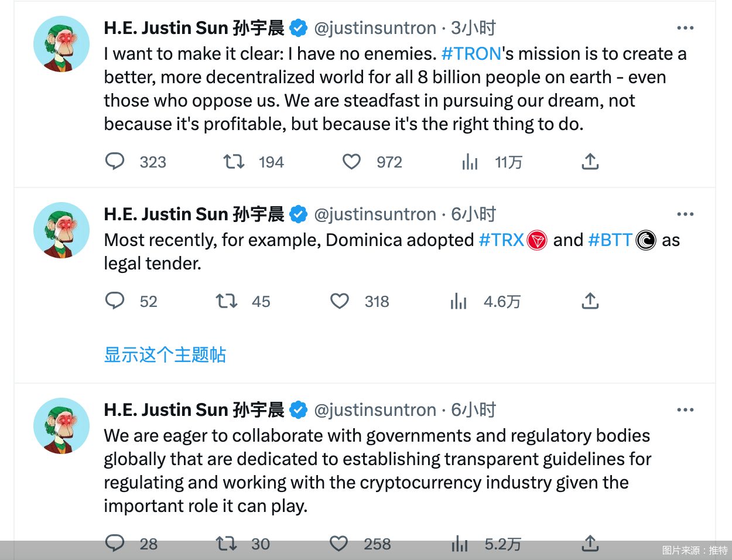Open more options on the Dominica tweet
The height and width of the screenshot is (560, 732).
685,214
